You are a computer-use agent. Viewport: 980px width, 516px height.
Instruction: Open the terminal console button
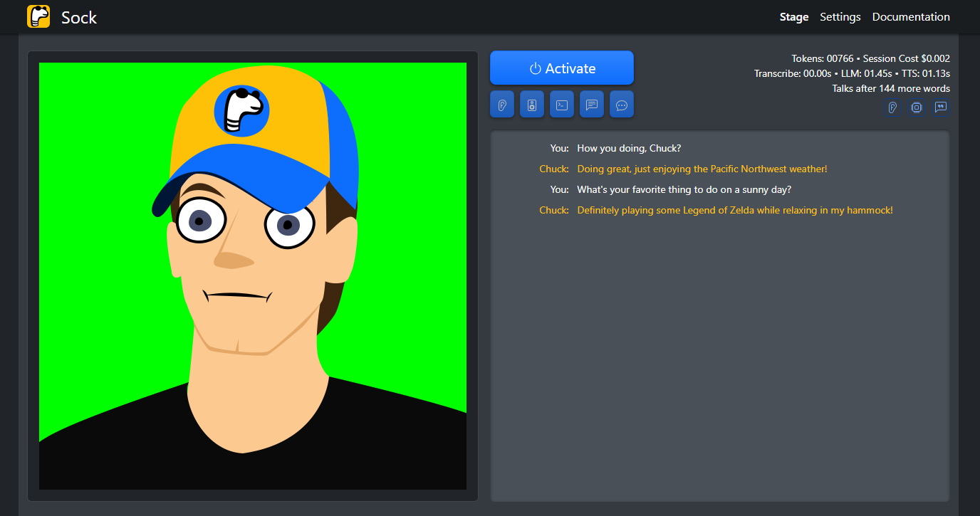tap(562, 105)
